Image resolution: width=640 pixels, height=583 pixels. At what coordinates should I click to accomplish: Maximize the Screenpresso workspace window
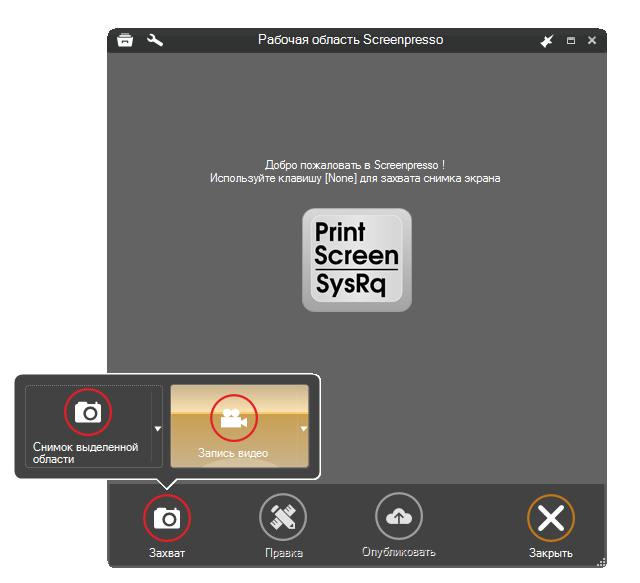tap(571, 40)
